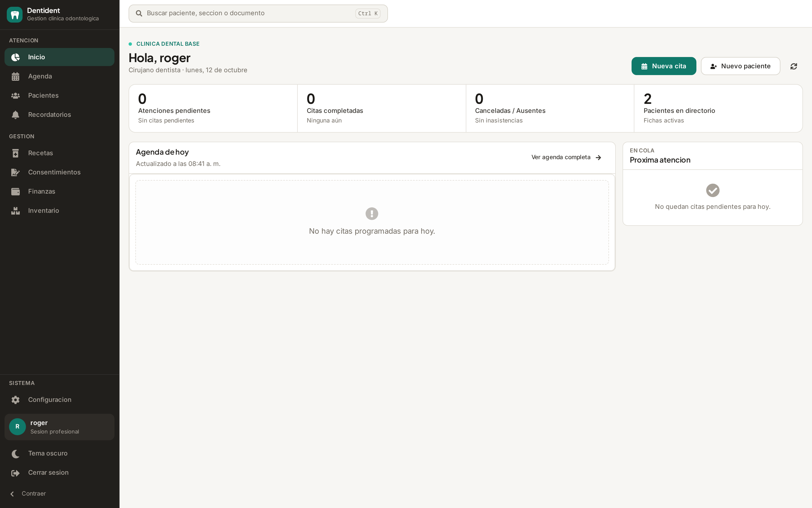Open the Pacientes section
Viewport: 812px width, 508px height.
(59, 95)
